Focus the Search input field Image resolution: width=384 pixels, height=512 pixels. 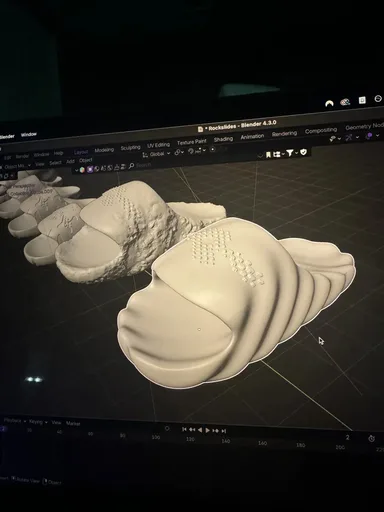pos(144,165)
